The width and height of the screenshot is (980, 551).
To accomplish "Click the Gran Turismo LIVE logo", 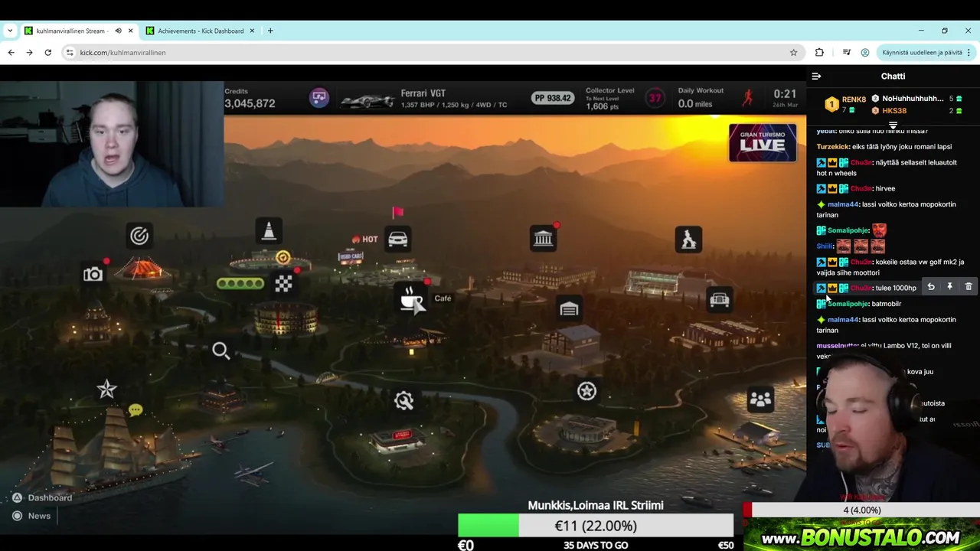I will click(x=762, y=143).
